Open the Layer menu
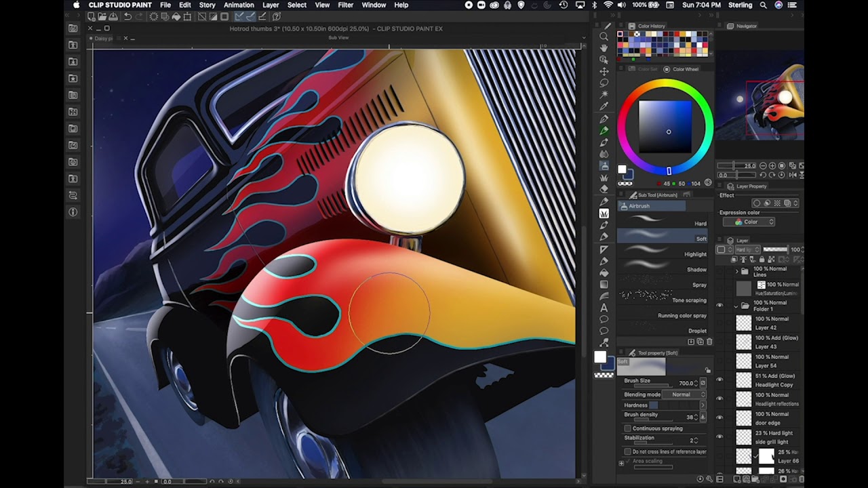Screen dimensions: 868x488 [x=271, y=5]
